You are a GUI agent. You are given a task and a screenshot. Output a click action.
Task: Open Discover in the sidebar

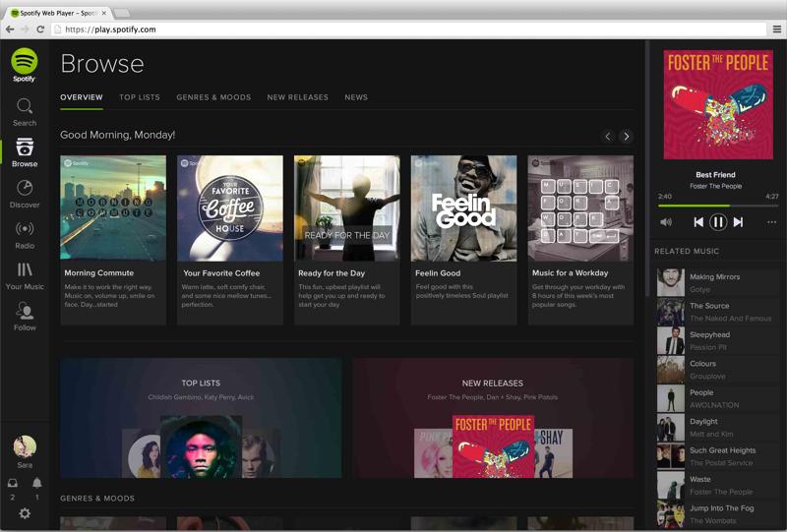[x=24, y=195]
